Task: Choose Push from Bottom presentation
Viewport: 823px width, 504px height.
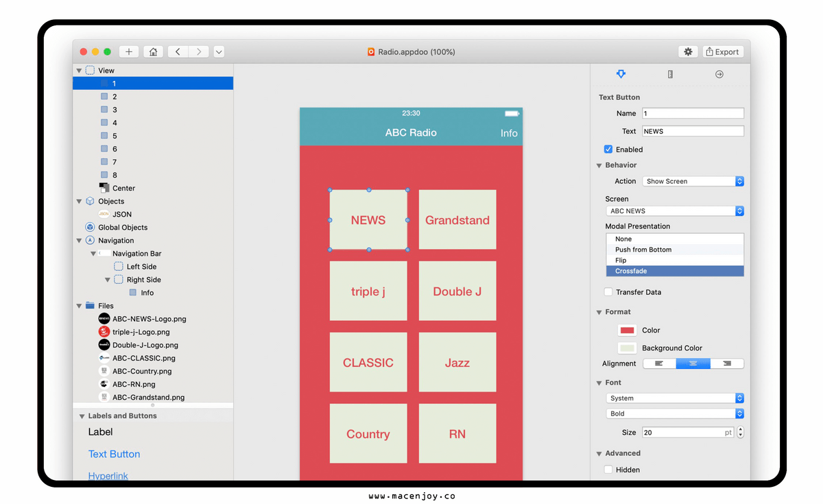Action: pos(675,250)
